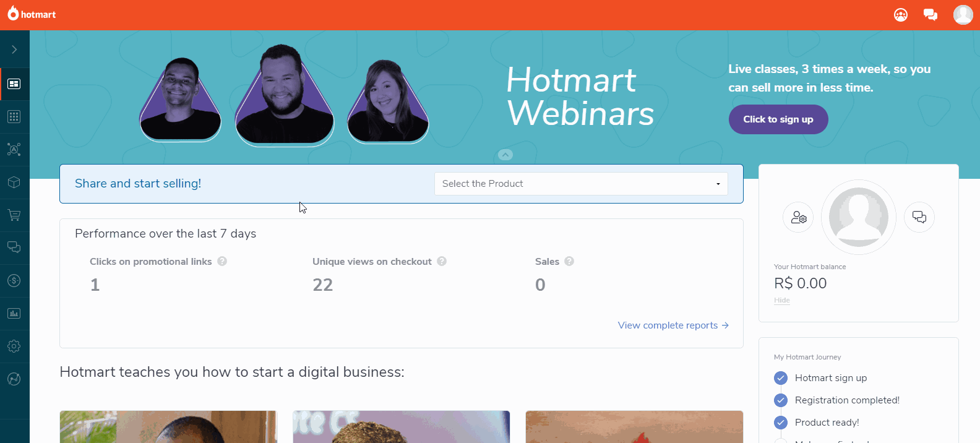Open the shopping cart icon in sidebar

coord(14,215)
